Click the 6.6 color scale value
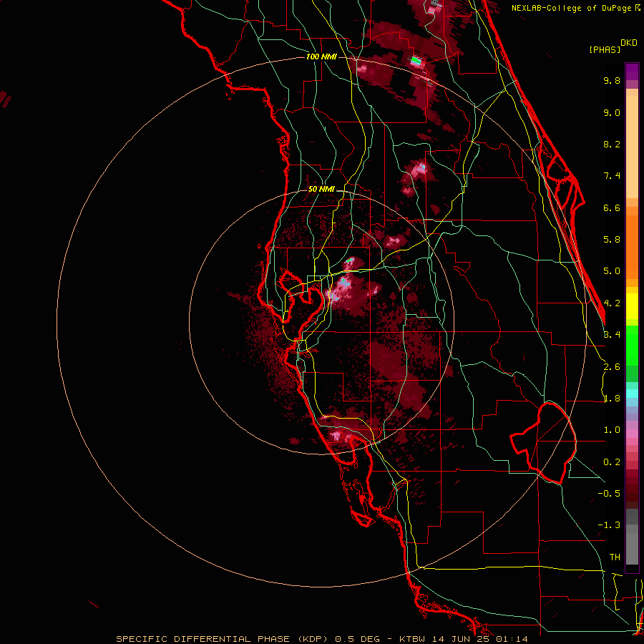The height and width of the screenshot is (644, 644). click(x=612, y=208)
